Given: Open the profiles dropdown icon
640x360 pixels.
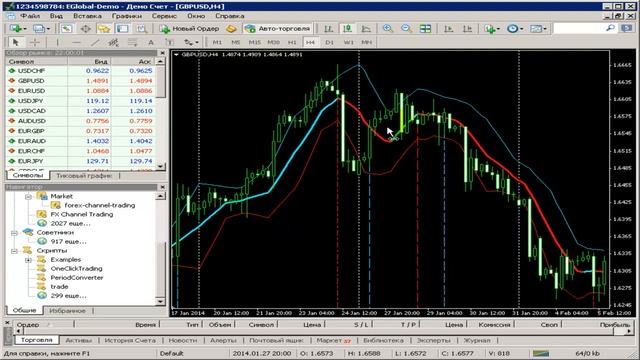Looking at the screenshot, I should (x=41, y=29).
